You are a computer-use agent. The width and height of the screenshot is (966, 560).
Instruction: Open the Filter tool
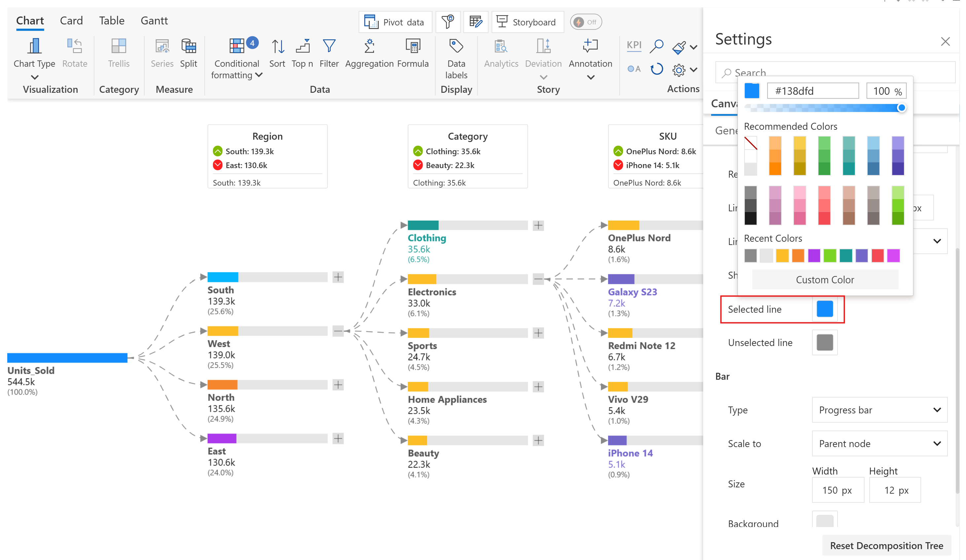tap(329, 46)
